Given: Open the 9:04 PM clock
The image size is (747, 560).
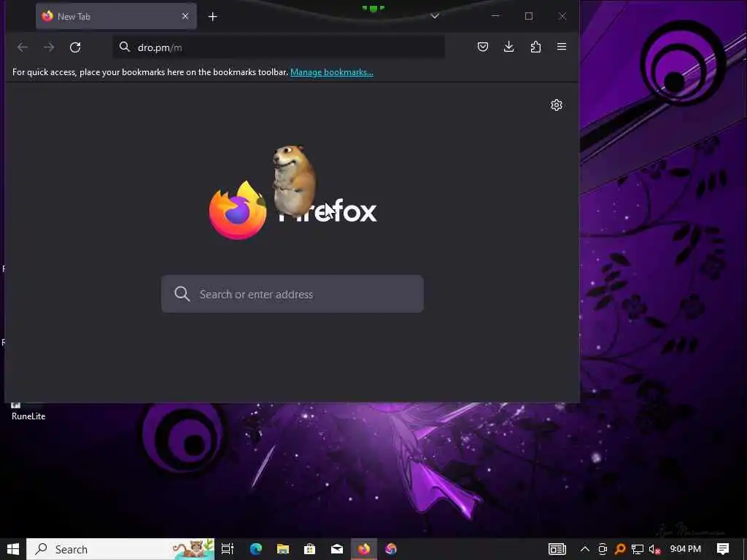Looking at the screenshot, I should (686, 549).
